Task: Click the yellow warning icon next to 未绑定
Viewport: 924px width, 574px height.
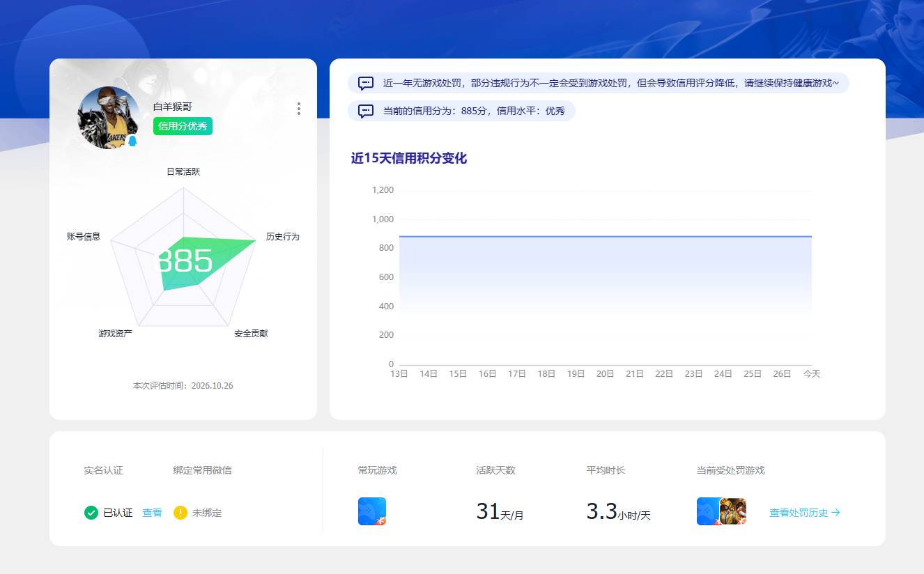Action: tap(180, 513)
